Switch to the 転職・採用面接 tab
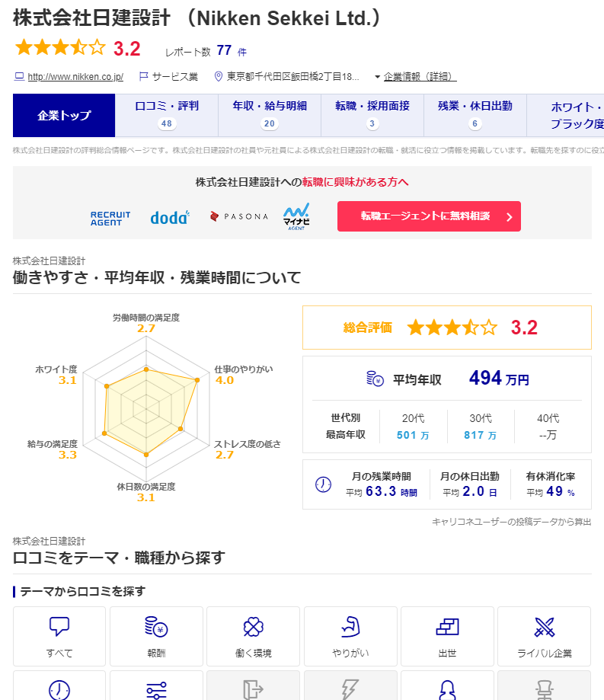The width and height of the screenshot is (604, 700). (x=372, y=115)
